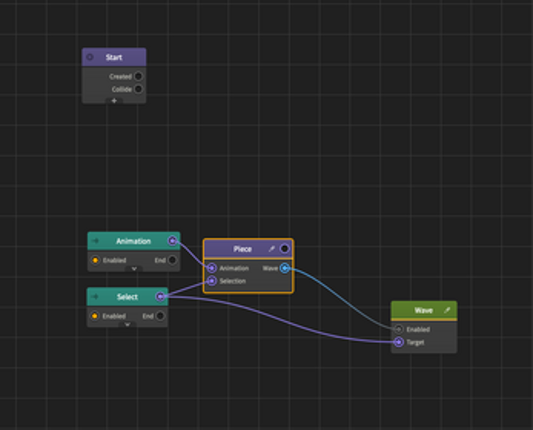Click the Animation node's purple output port
This screenshot has height=430, width=533.
click(172, 241)
